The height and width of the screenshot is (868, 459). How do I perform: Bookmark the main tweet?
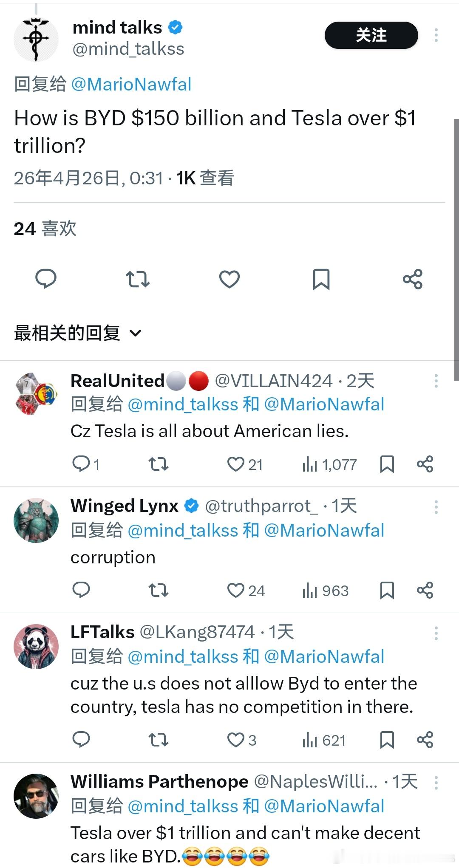tap(321, 279)
